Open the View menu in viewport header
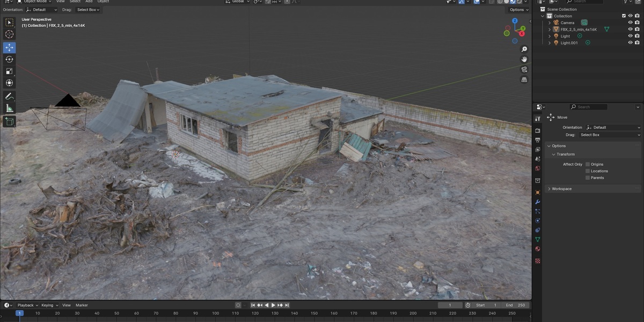Image resolution: width=644 pixels, height=322 pixels. tap(61, 2)
